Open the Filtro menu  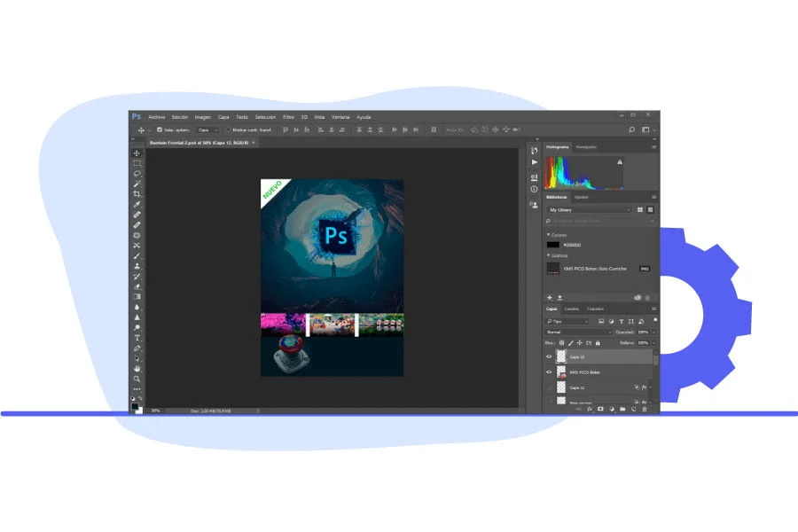pos(288,117)
